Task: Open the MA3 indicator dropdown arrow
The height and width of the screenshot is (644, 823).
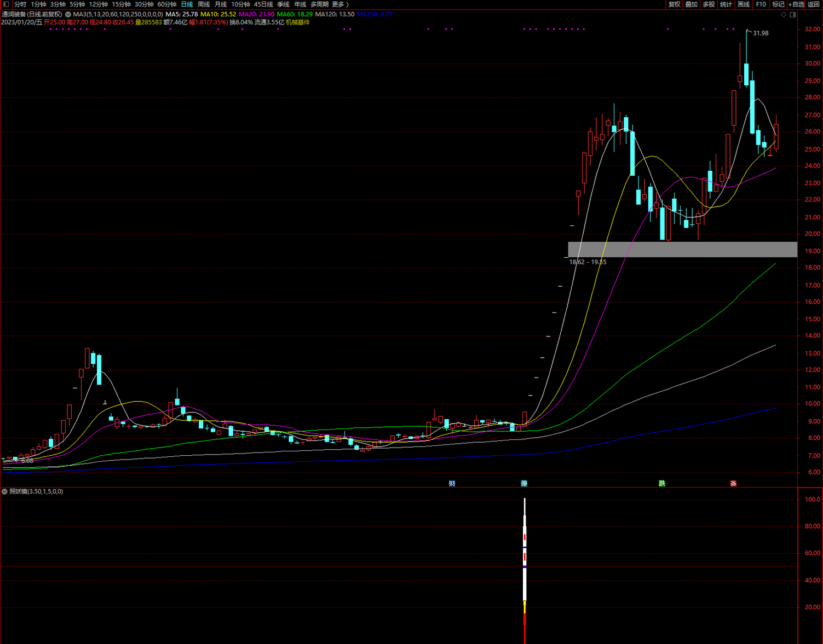Action: (68, 14)
